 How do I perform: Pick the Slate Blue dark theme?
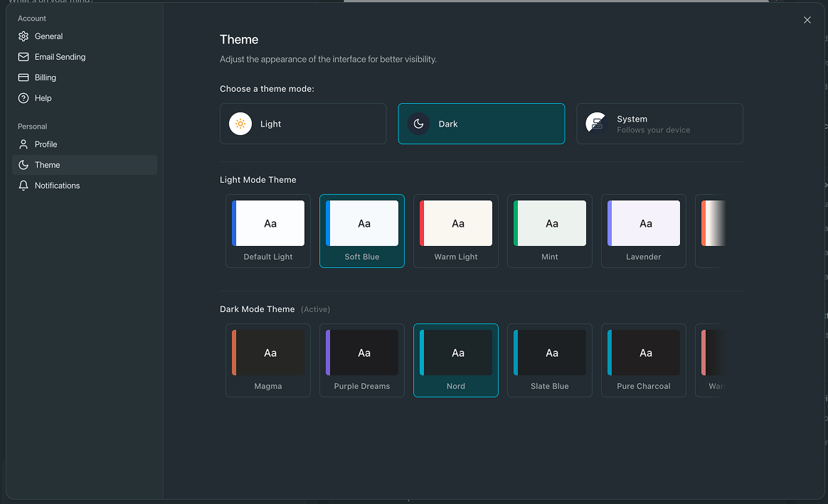(550, 360)
